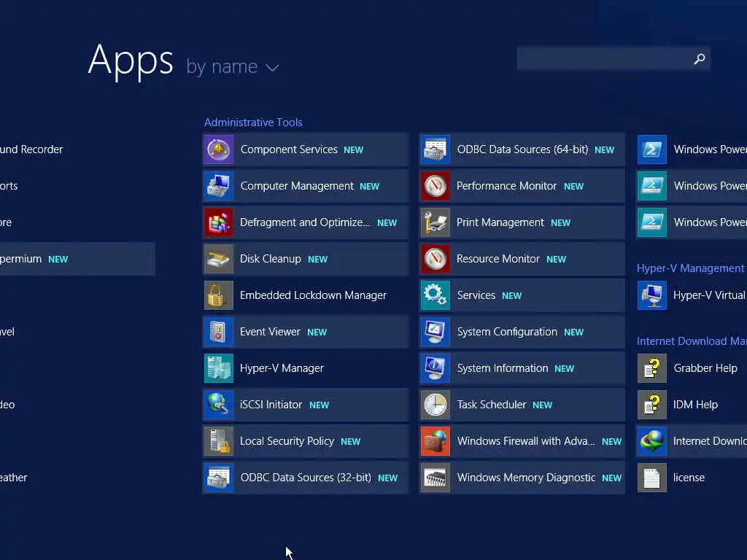Click the 'iSCSI Initiator' label
The image size is (747, 560).
[x=271, y=405]
